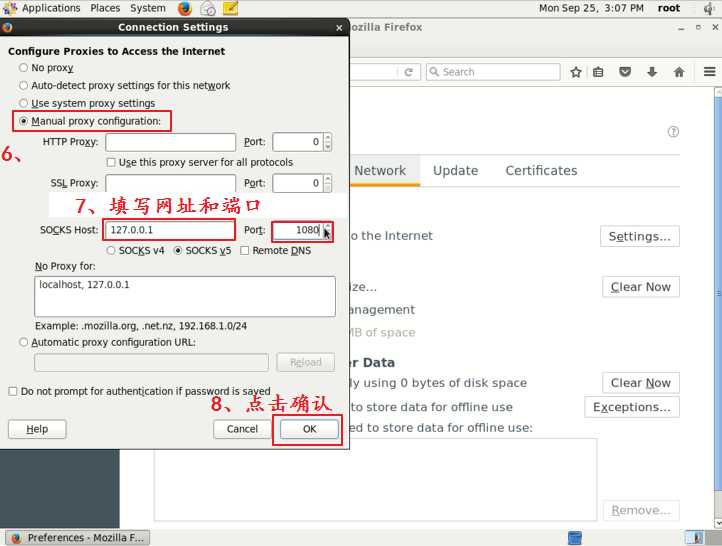Select the No proxy option
The width and height of the screenshot is (722, 546).
tap(23, 68)
